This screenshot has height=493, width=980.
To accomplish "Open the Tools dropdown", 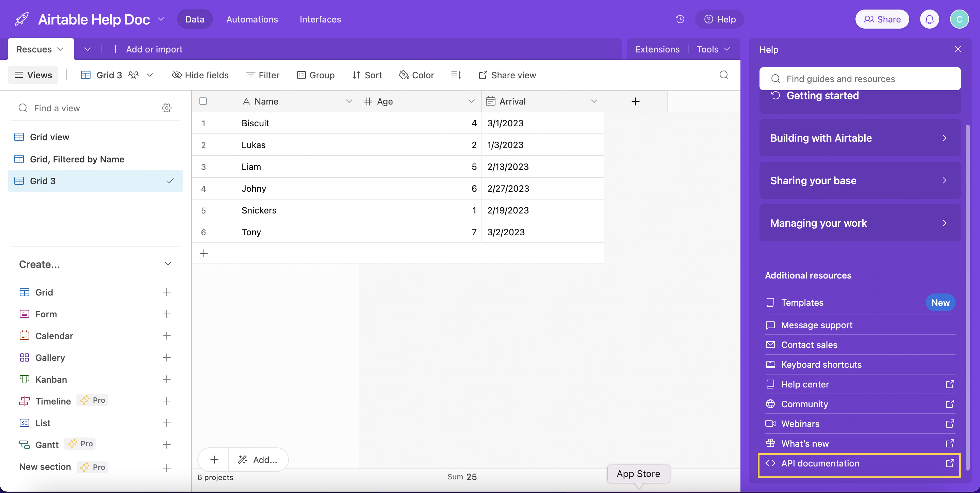I will (x=713, y=49).
